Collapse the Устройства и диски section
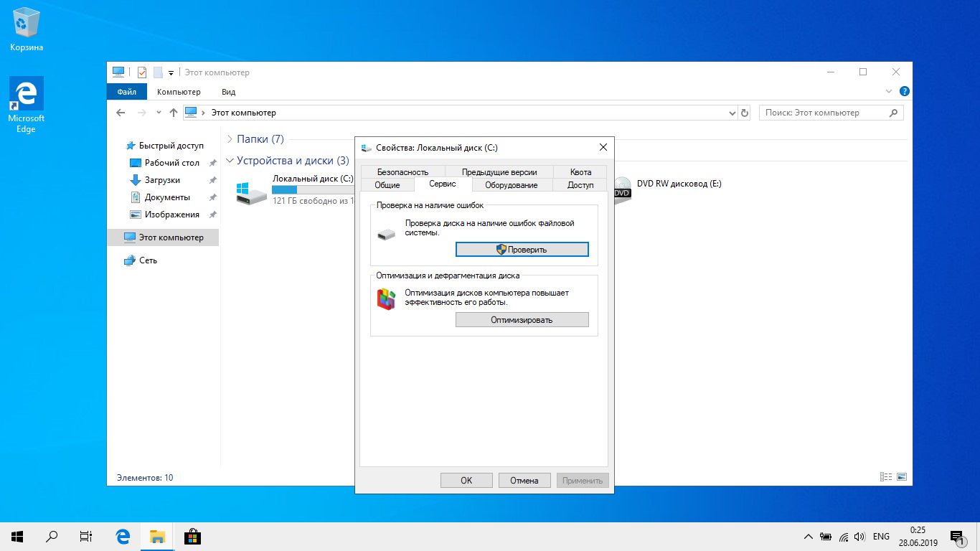 pyautogui.click(x=230, y=161)
